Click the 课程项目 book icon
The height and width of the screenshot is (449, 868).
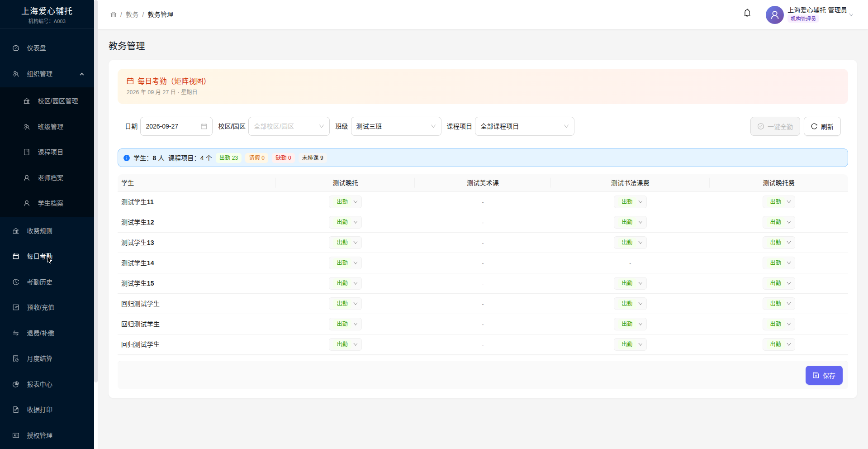[27, 152]
